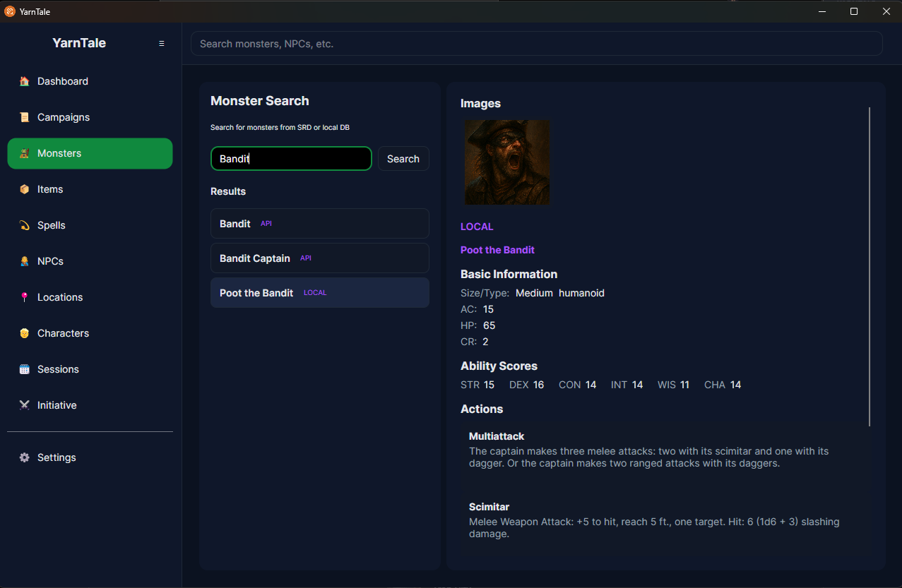This screenshot has width=902, height=588.
Task: Select the Bandit API result
Action: pos(319,223)
